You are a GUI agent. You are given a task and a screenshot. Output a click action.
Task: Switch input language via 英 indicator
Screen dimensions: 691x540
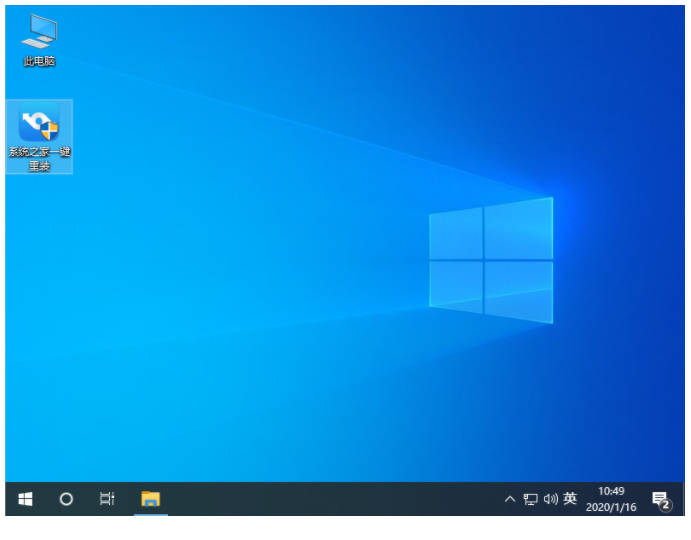tap(570, 499)
